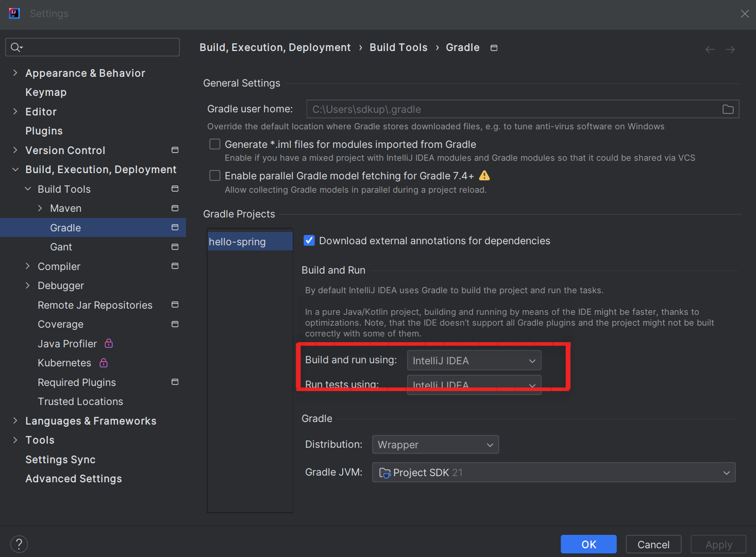This screenshot has width=756, height=557.
Task: Click Build, Execution, Deployment breadcrumb
Action: point(275,47)
